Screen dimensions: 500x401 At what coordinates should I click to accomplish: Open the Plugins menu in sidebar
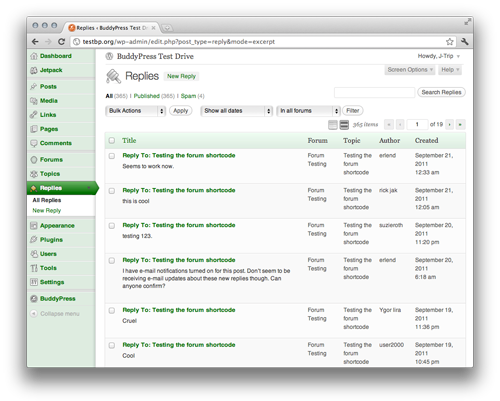tap(51, 240)
